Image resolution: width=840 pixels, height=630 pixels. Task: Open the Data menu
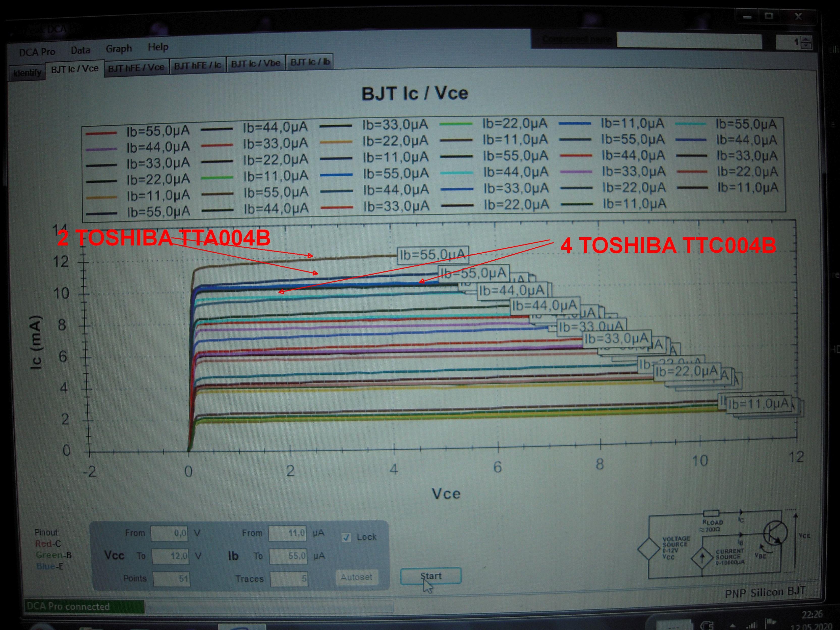[80, 50]
